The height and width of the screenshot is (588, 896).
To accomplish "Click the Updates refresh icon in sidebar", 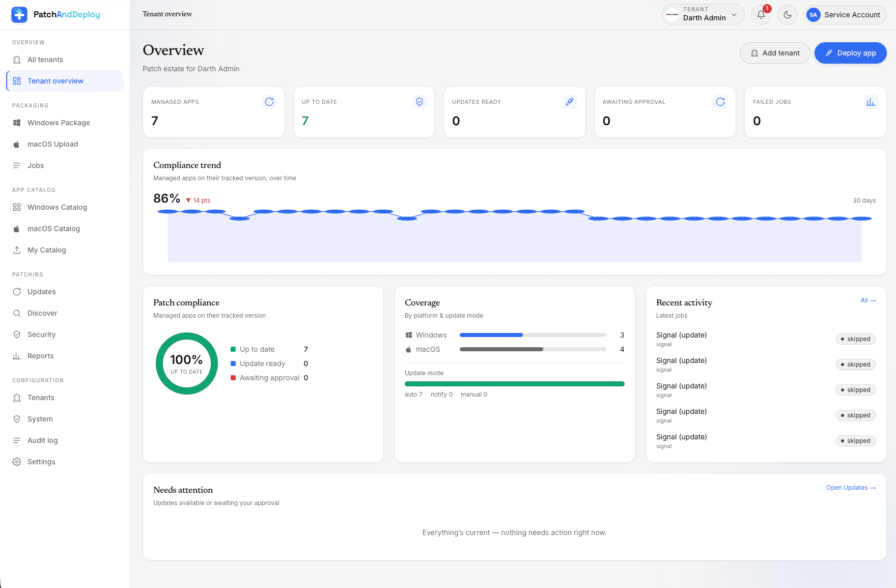I will pos(17,292).
